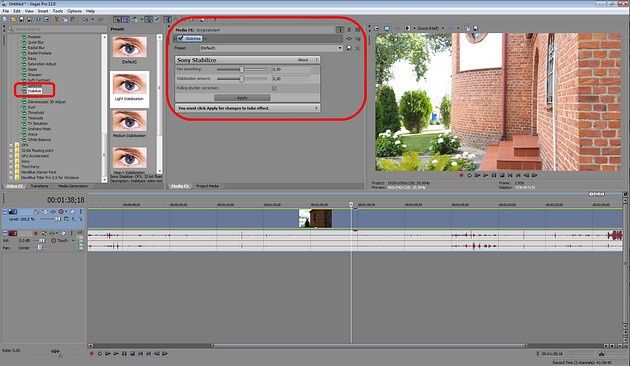Click Stop in timeline transport bar

tap(132, 354)
